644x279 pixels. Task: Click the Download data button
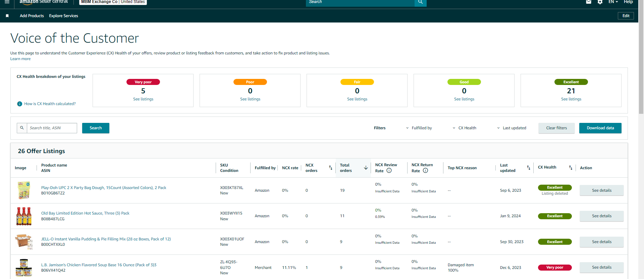tap(600, 128)
